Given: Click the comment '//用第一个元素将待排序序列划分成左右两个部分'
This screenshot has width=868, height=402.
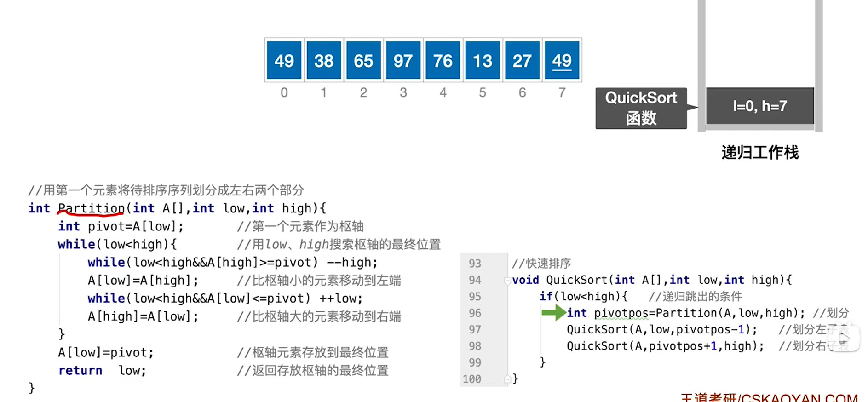Looking at the screenshot, I should tap(166, 190).
